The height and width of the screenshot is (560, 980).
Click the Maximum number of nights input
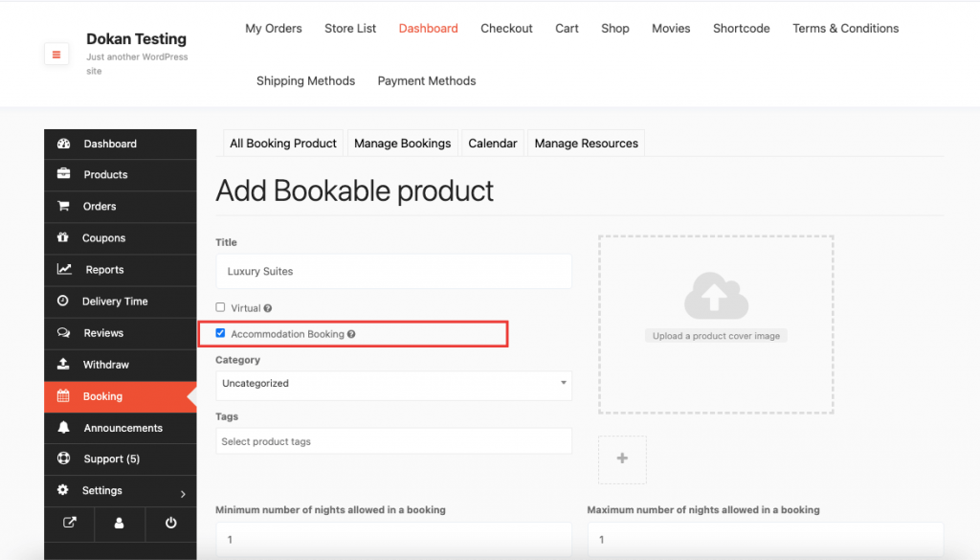[x=766, y=539]
